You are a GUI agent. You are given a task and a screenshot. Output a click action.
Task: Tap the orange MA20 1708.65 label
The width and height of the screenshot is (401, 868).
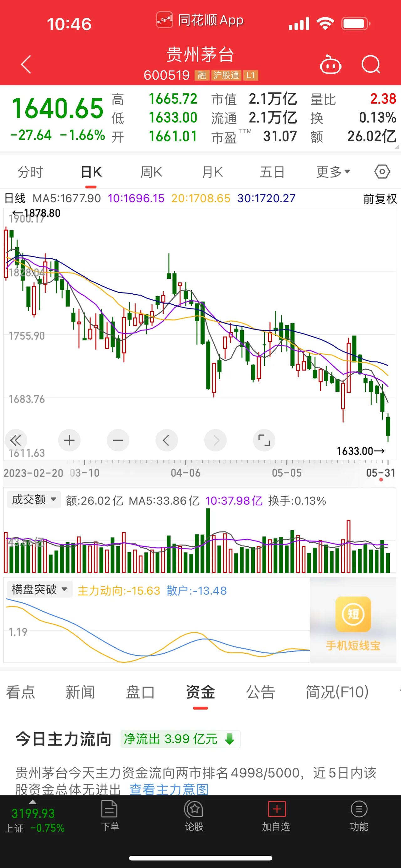pos(201,198)
